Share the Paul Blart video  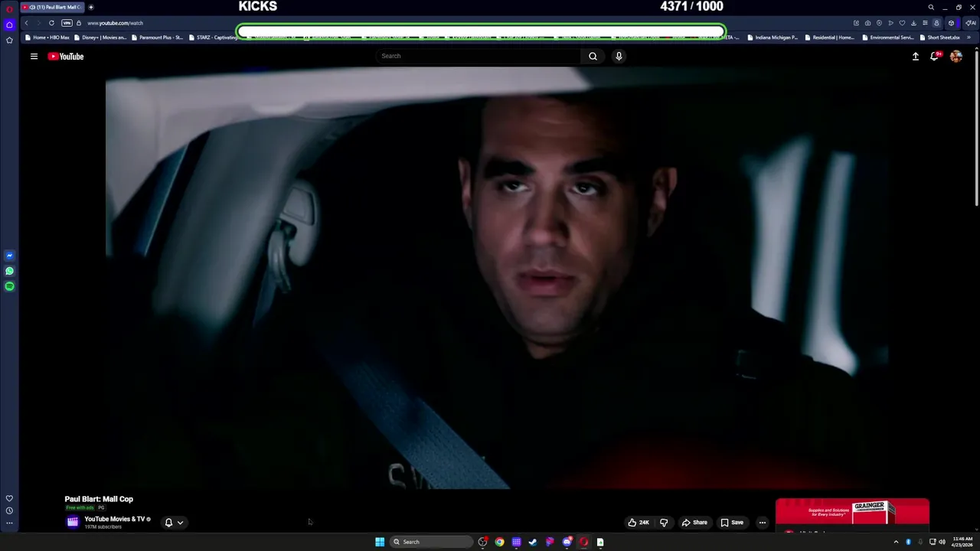tap(694, 523)
